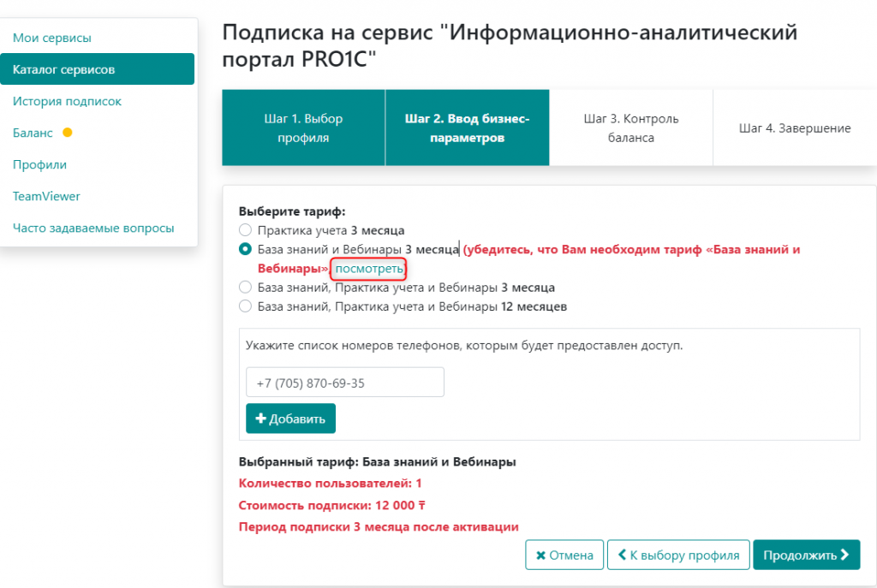877x588 pixels.
Task: Click Выбранный тариф: База знаний и Вебинары
Action: tap(377, 461)
